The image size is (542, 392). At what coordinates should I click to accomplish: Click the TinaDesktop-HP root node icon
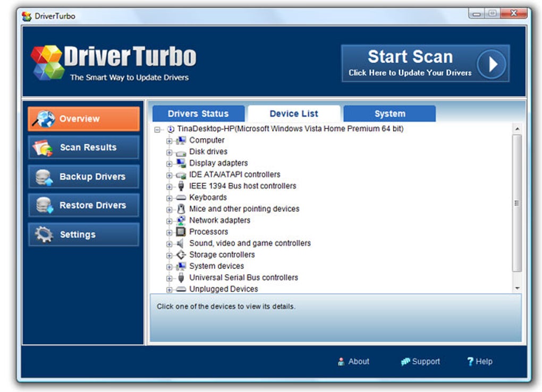(171, 129)
